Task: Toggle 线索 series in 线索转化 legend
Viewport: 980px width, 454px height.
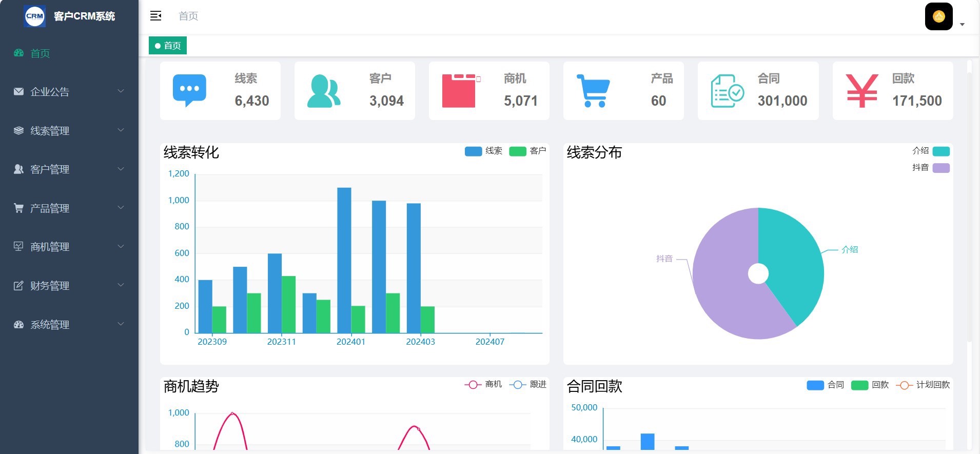Action: tap(483, 151)
